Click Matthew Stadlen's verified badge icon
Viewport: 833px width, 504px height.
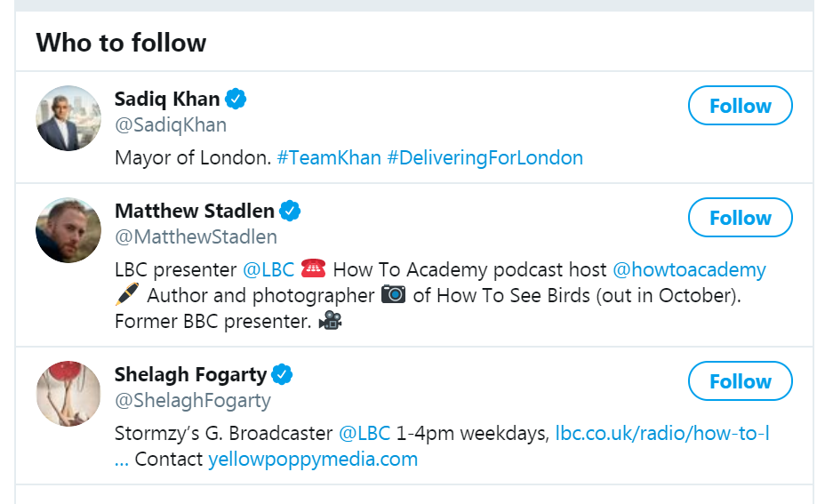point(290,212)
